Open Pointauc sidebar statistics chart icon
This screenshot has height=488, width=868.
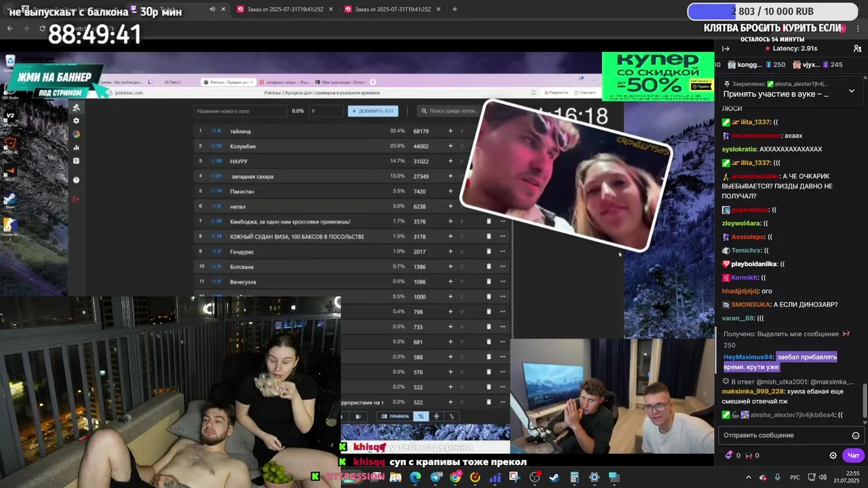point(76,147)
